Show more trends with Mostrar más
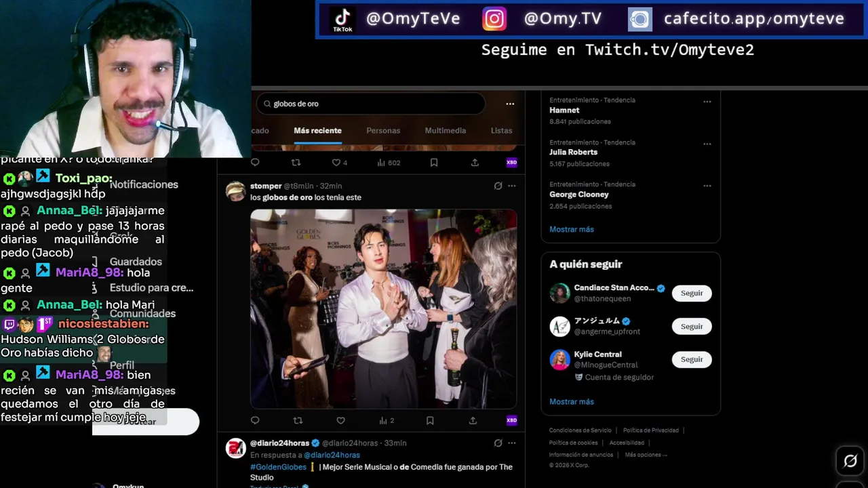 click(572, 230)
